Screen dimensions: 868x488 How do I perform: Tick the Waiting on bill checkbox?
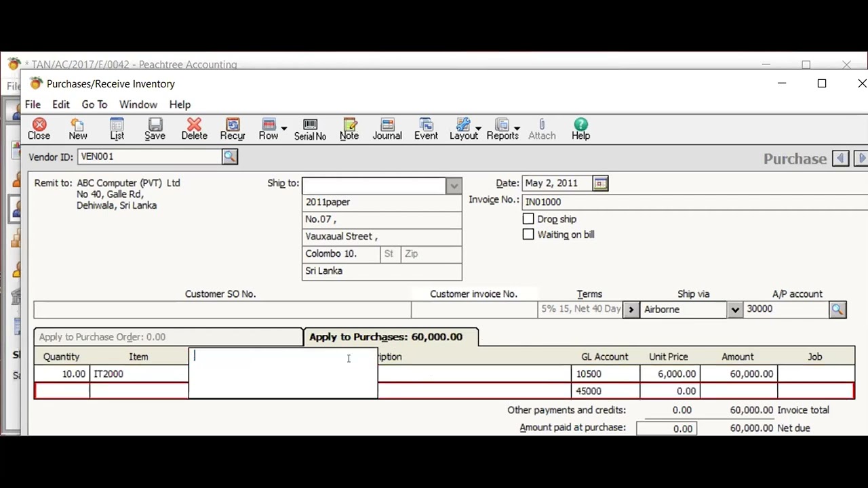(528, 235)
